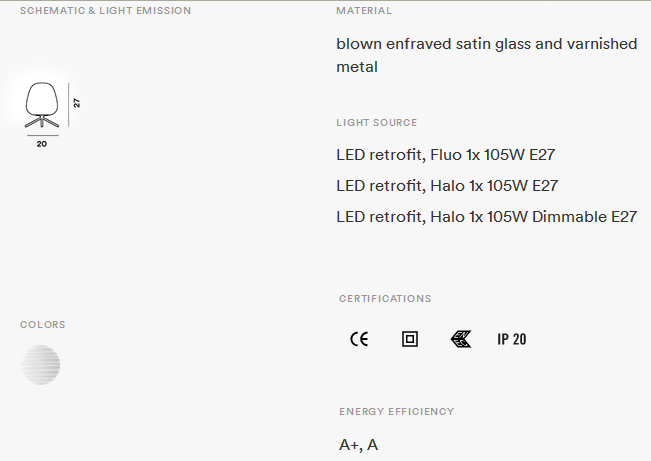
Task: Click the double-square Class II insulation icon
Action: click(410, 339)
